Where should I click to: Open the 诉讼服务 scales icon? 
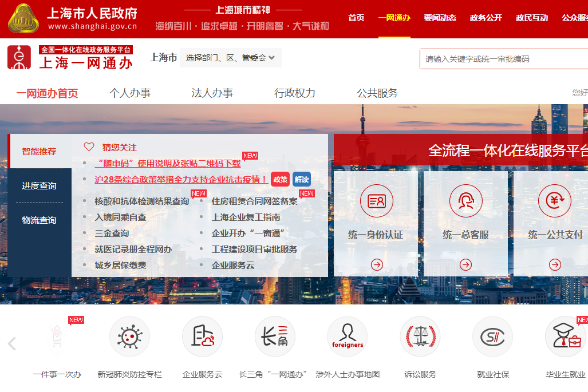pyautogui.click(x=420, y=336)
